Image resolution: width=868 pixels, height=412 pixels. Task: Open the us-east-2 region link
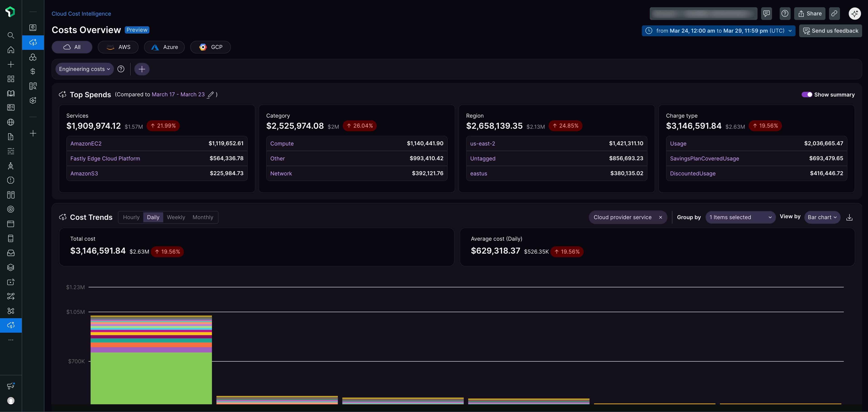point(482,143)
